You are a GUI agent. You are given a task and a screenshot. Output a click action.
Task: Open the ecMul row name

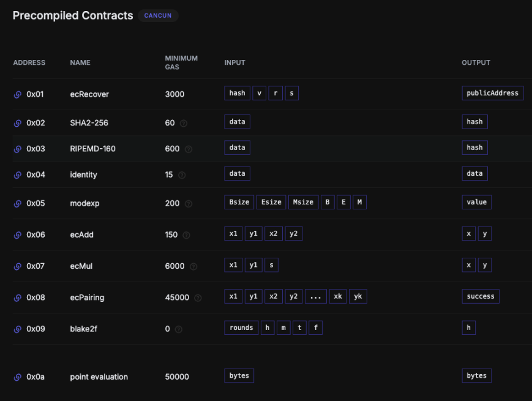[81, 266]
